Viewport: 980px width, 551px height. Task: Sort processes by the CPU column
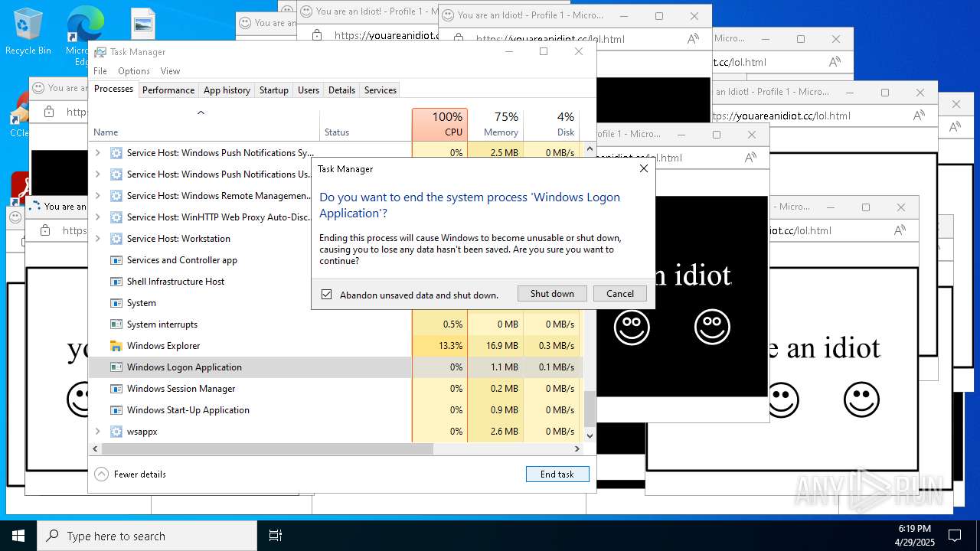point(439,124)
